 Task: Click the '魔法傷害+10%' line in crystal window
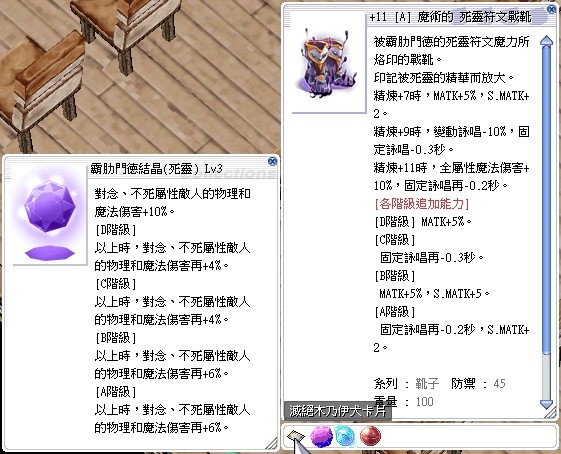(x=135, y=212)
